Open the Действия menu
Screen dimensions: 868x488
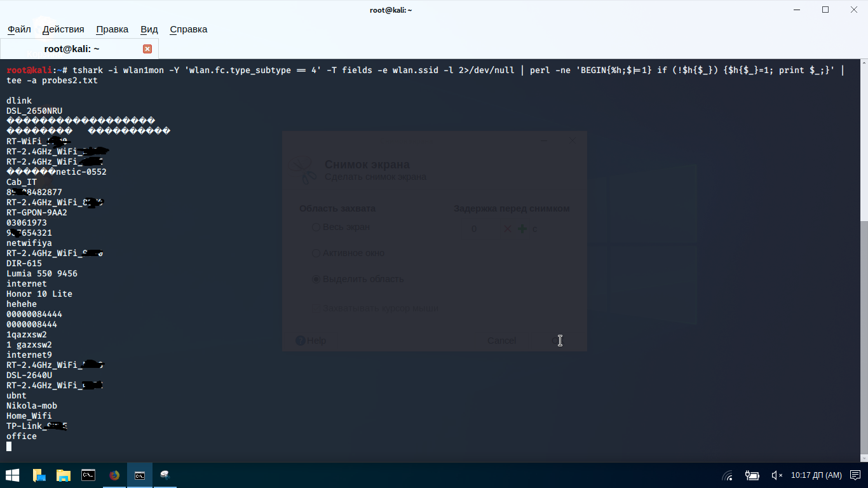[x=63, y=29]
